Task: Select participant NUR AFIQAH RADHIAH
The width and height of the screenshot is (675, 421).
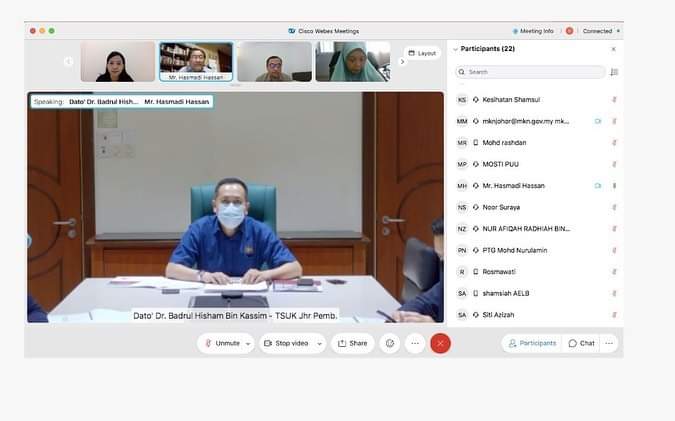Action: (x=537, y=229)
